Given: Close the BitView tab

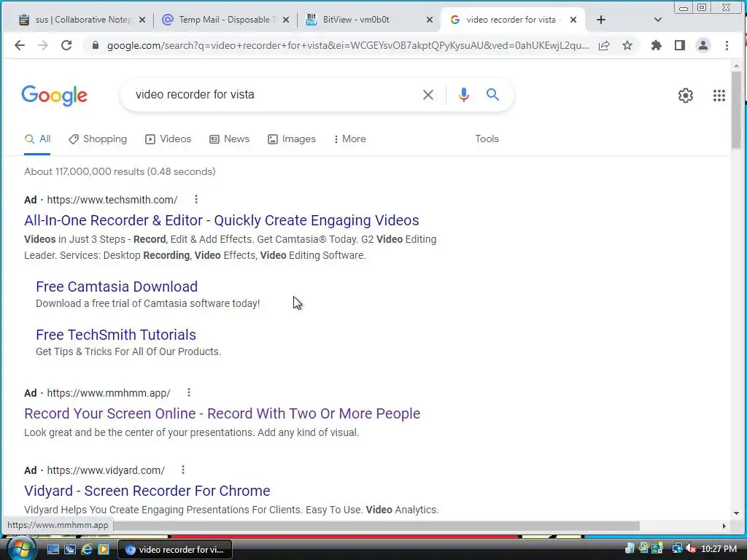Looking at the screenshot, I should [429, 20].
